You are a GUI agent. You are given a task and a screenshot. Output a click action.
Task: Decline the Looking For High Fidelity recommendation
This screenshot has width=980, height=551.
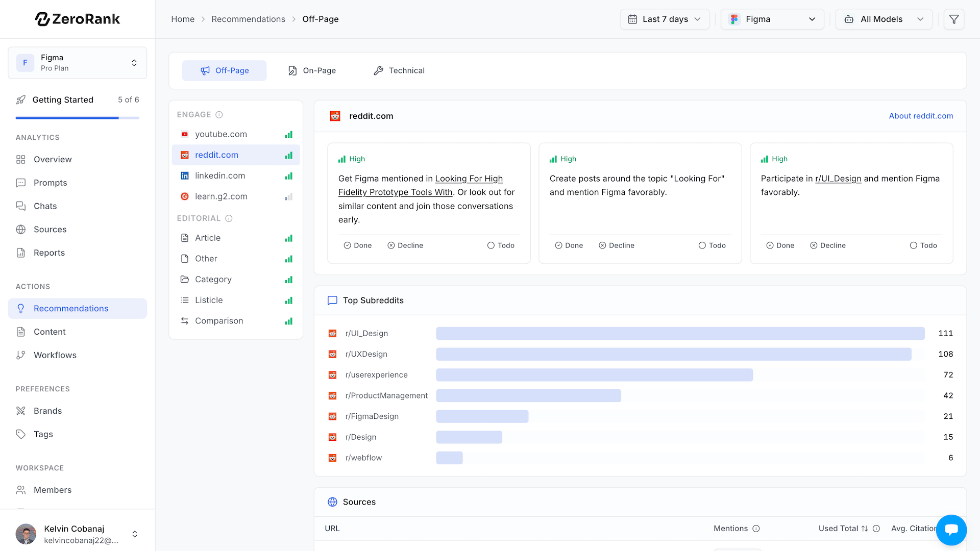(405, 245)
